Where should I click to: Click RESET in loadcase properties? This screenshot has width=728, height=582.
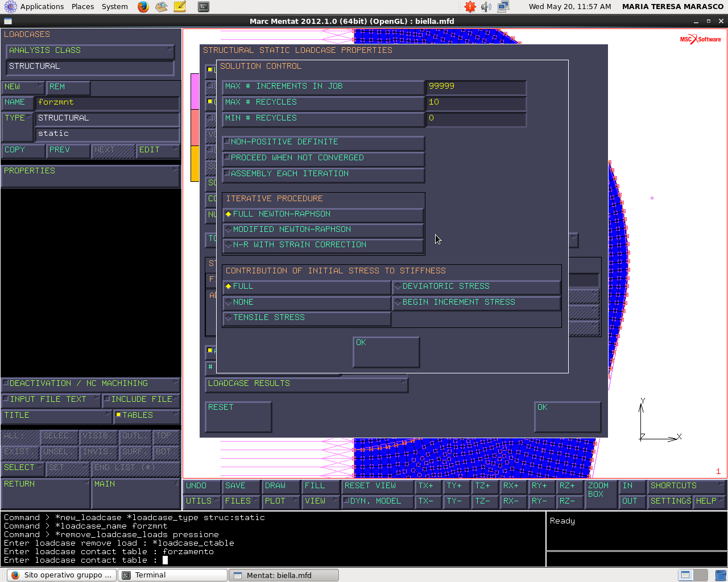238,417
